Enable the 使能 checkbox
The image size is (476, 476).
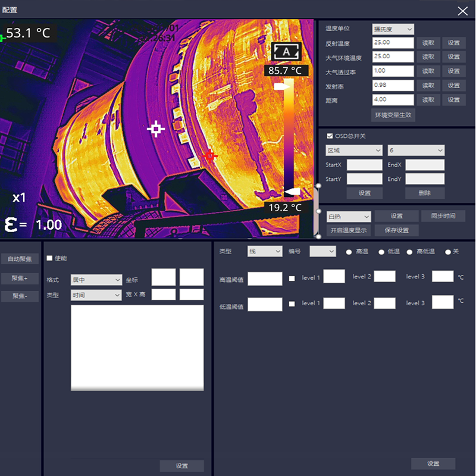[49, 258]
